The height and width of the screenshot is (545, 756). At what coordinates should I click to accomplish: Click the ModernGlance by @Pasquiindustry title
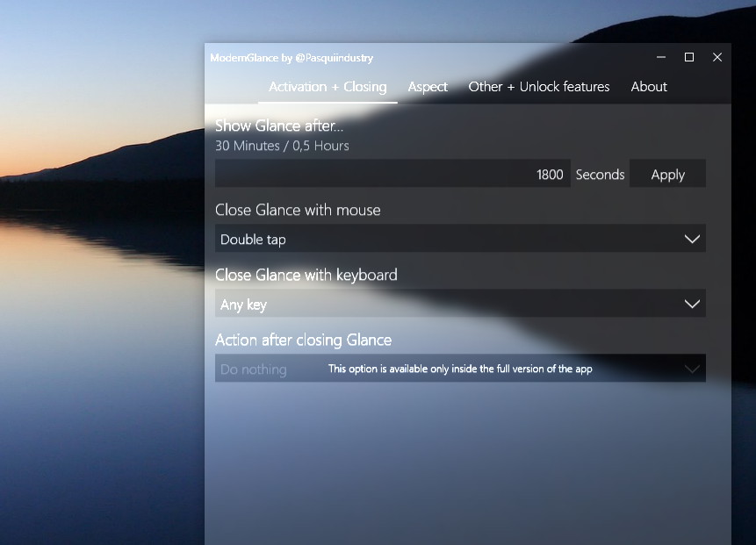pos(292,58)
